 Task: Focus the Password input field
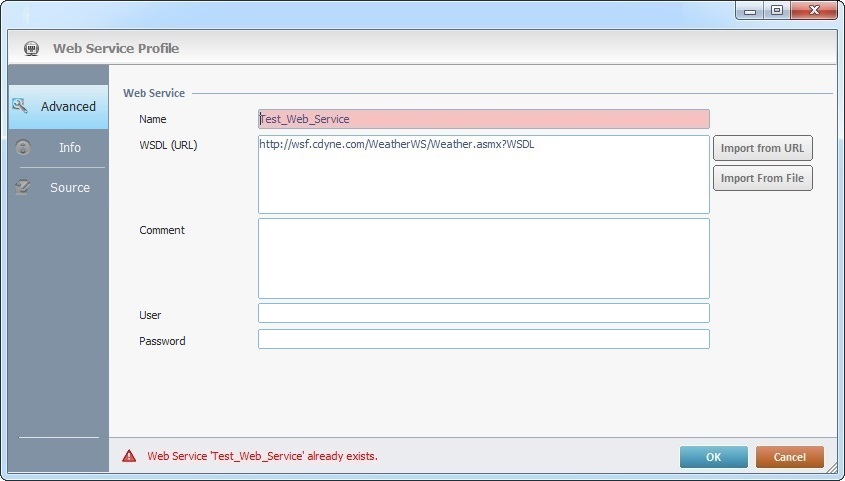(483, 340)
